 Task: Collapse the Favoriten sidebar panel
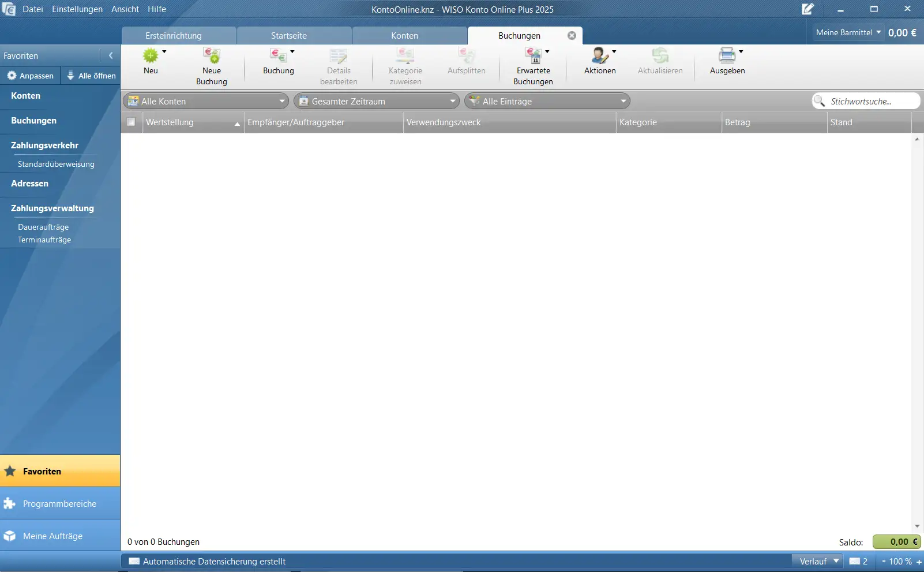pos(110,55)
